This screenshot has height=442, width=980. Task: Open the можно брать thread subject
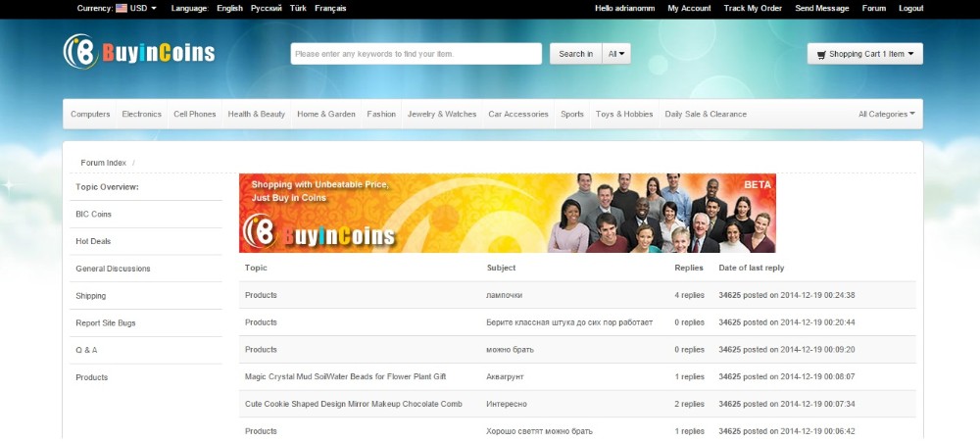point(510,350)
